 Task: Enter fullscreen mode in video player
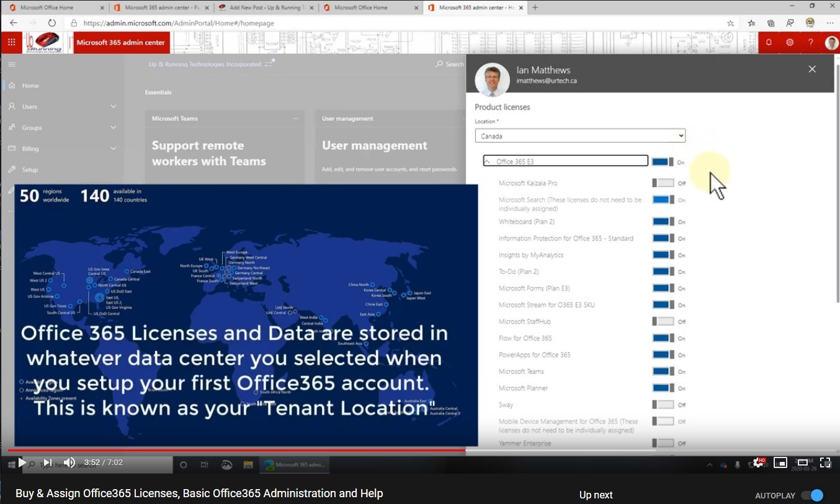point(825,462)
